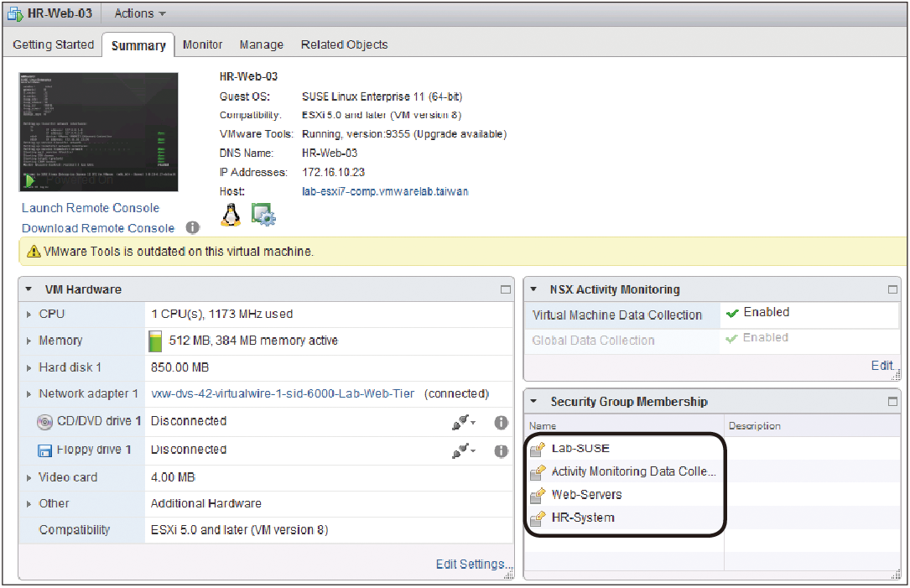Click the HR-System security group icon
Screen dimensions: 910x588
[x=538, y=518]
